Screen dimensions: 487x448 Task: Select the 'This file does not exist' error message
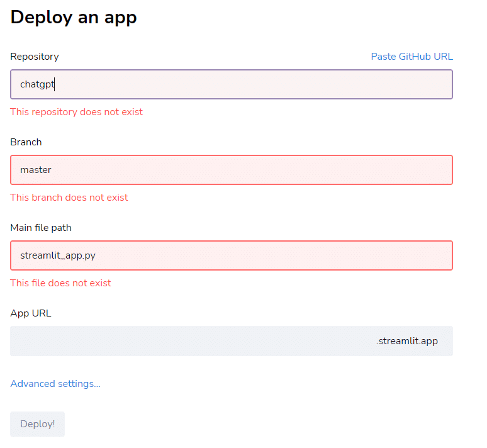pyautogui.click(x=60, y=283)
